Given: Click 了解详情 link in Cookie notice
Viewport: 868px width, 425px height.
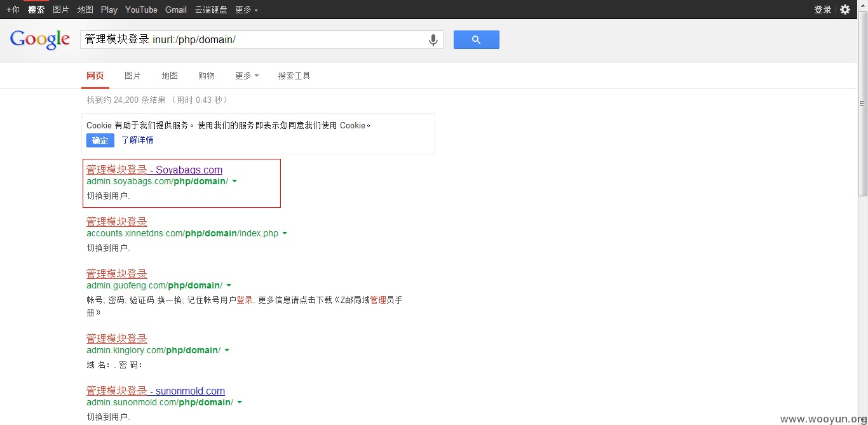Looking at the screenshot, I should click(137, 140).
